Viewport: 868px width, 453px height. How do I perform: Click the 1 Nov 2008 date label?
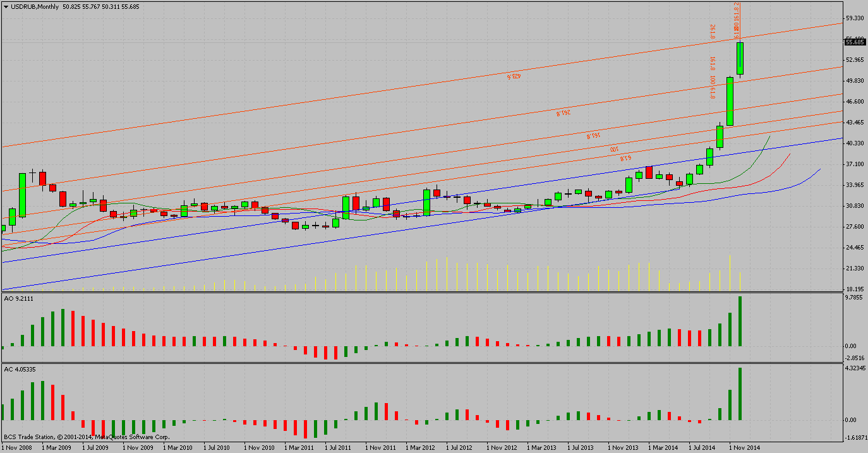[x=16, y=447]
